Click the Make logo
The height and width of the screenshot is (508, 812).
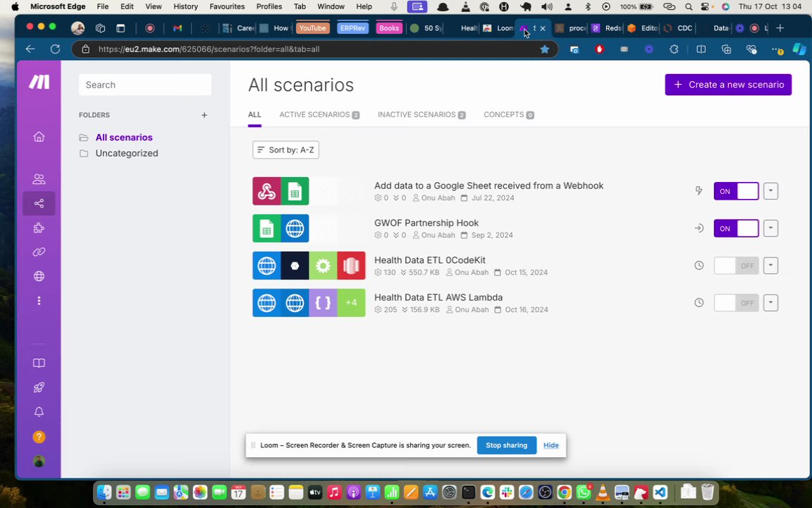click(x=39, y=82)
